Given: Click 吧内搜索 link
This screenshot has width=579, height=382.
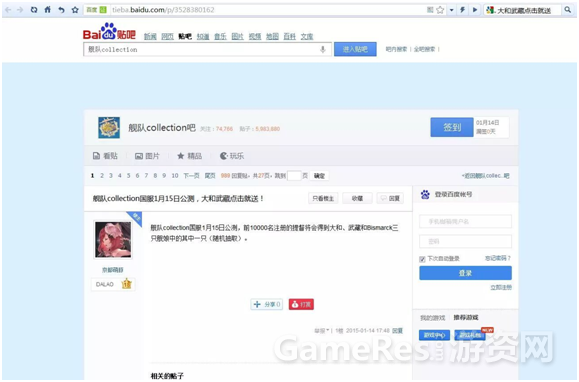Looking at the screenshot, I should pos(396,49).
